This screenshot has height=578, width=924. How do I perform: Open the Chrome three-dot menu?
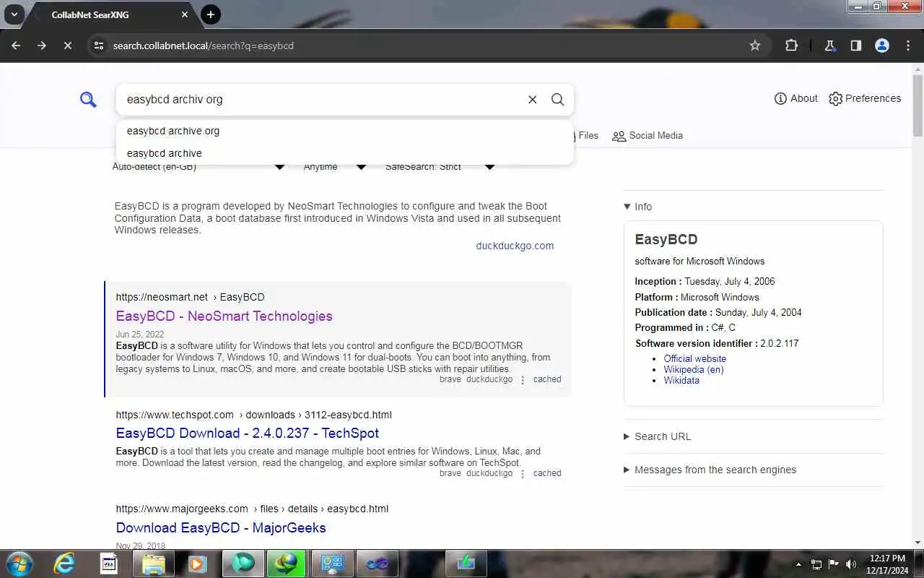[908, 46]
